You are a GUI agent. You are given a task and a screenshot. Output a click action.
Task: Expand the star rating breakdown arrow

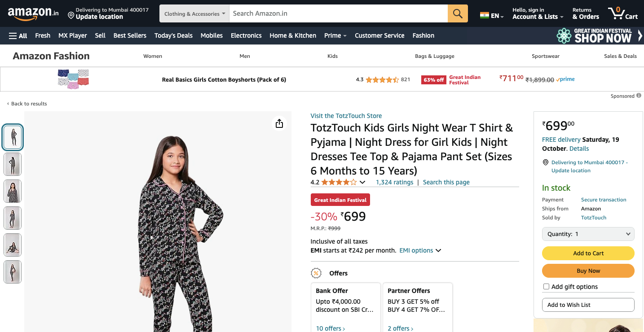click(362, 182)
